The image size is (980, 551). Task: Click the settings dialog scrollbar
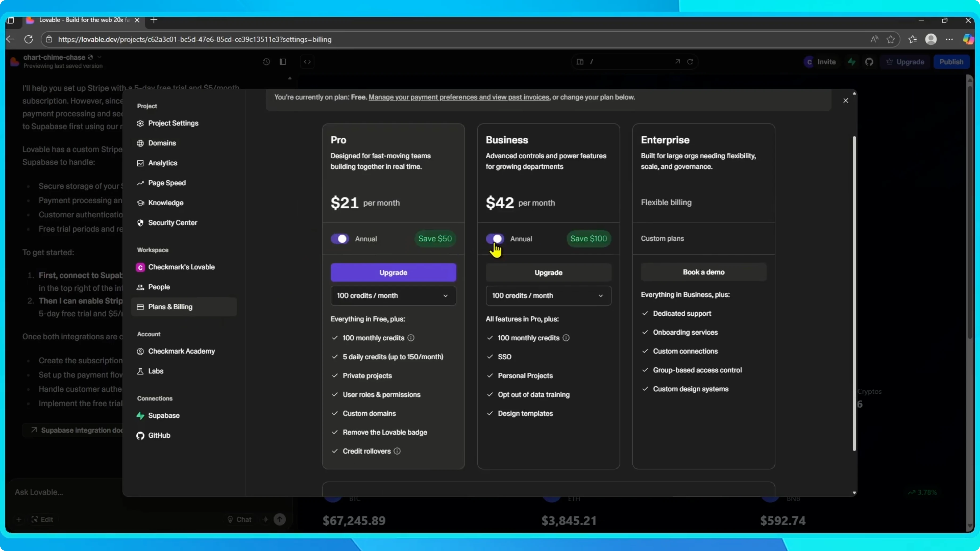pos(854,294)
